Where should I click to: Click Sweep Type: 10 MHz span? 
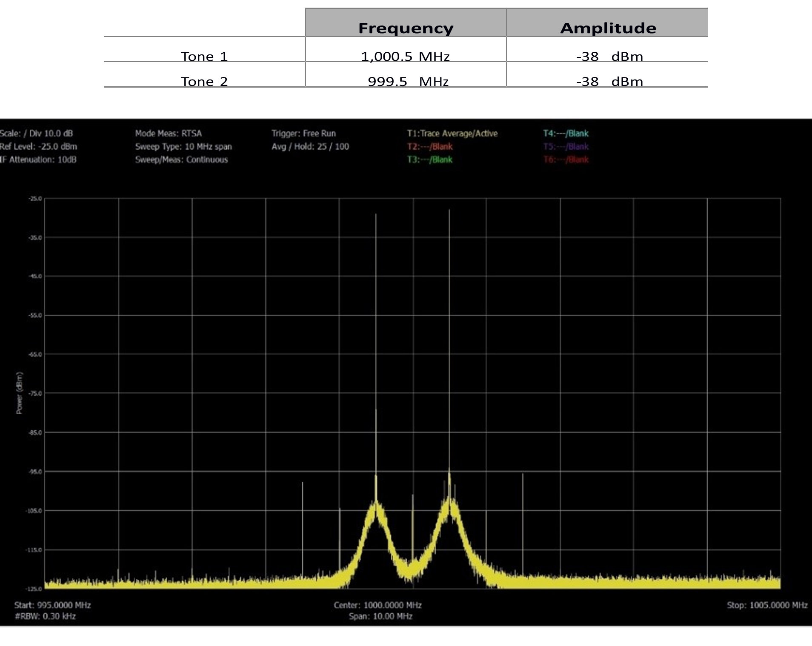183,146
